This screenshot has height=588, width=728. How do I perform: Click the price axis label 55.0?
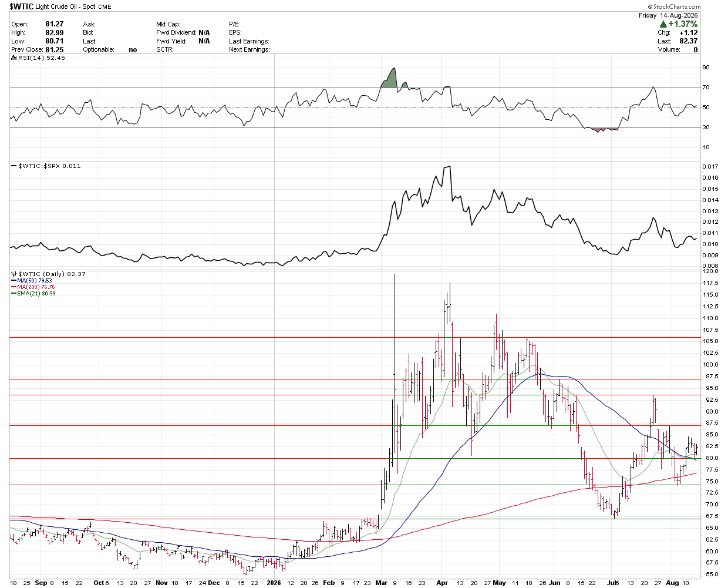(710, 574)
